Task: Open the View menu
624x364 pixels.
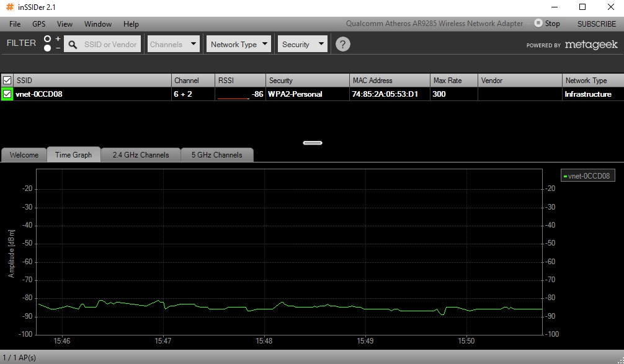Action: click(65, 24)
